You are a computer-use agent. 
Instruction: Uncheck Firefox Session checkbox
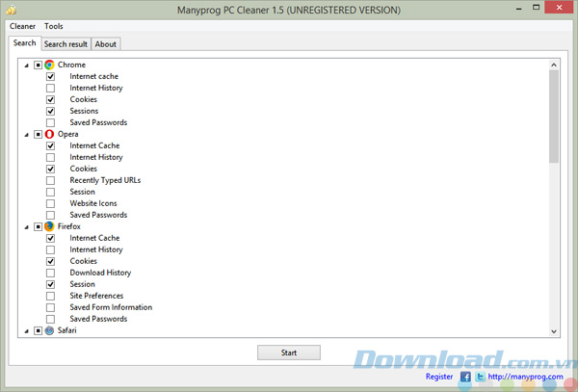tap(50, 284)
